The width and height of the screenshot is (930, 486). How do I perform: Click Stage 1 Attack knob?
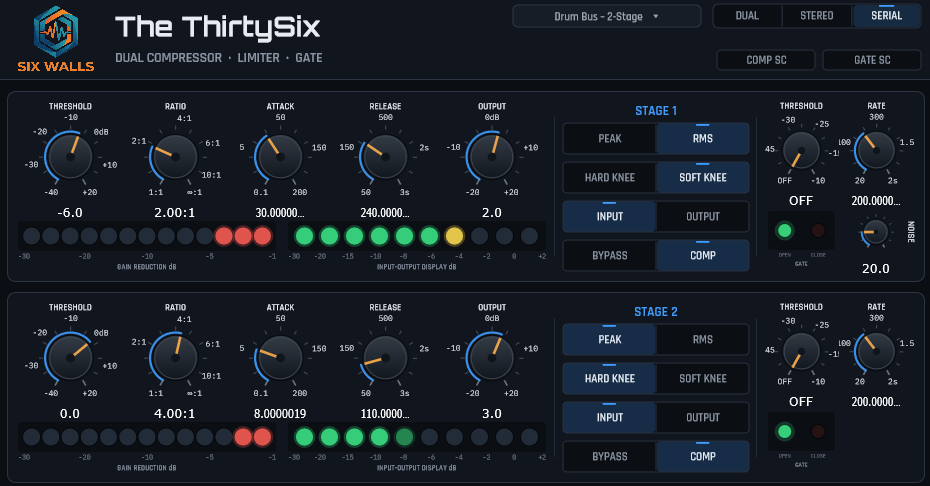click(280, 157)
